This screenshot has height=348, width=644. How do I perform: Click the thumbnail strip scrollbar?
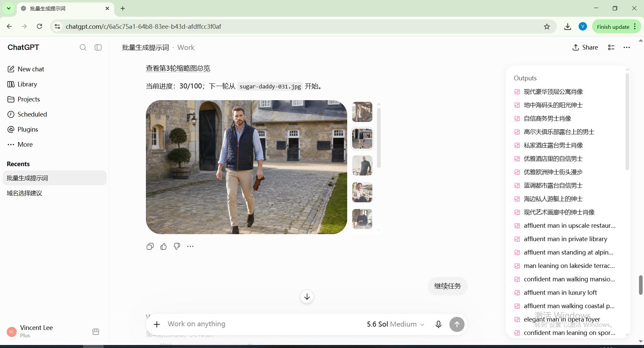tap(379, 137)
